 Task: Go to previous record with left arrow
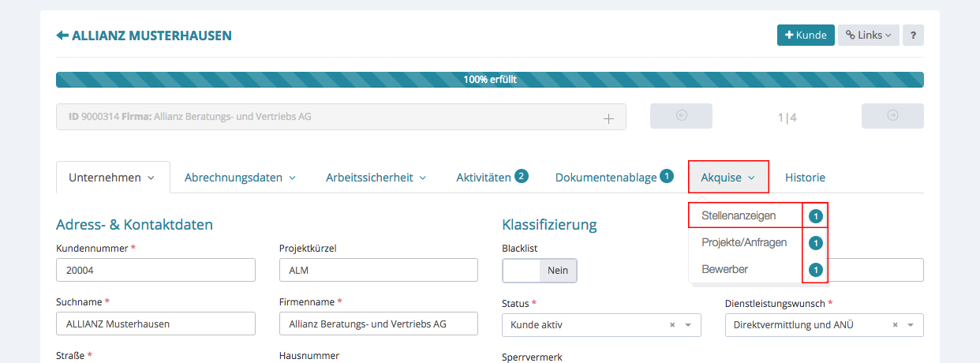[x=681, y=116]
